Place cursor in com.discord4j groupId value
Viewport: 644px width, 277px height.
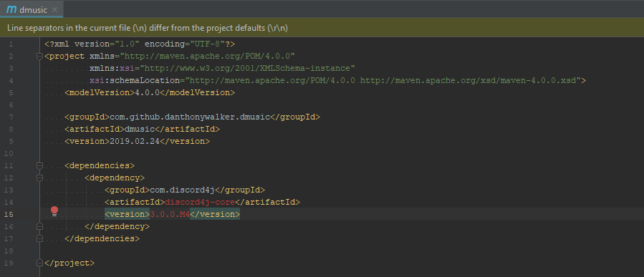[183, 190]
